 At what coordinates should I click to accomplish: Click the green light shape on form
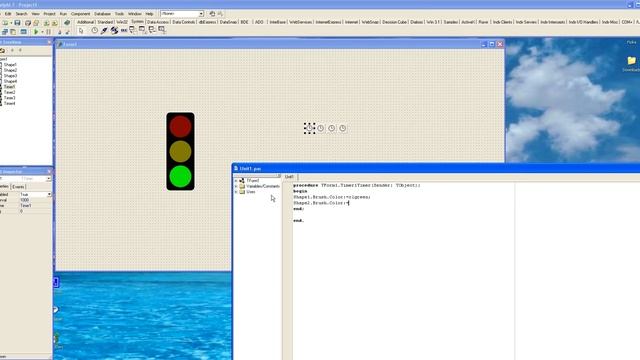click(180, 176)
